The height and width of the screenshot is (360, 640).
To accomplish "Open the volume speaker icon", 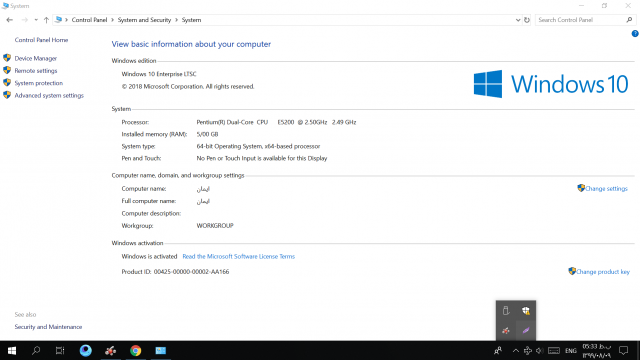I will click(x=540, y=351).
